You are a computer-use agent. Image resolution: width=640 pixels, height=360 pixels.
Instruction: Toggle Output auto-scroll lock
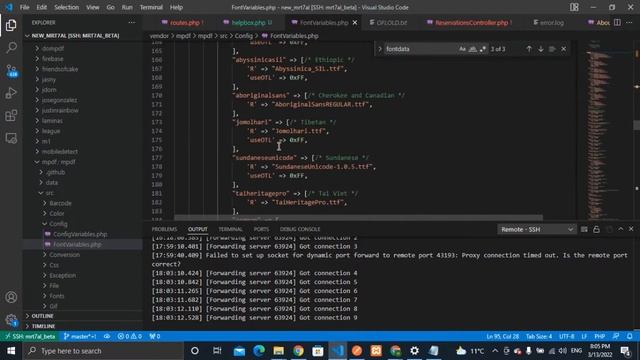596,229
